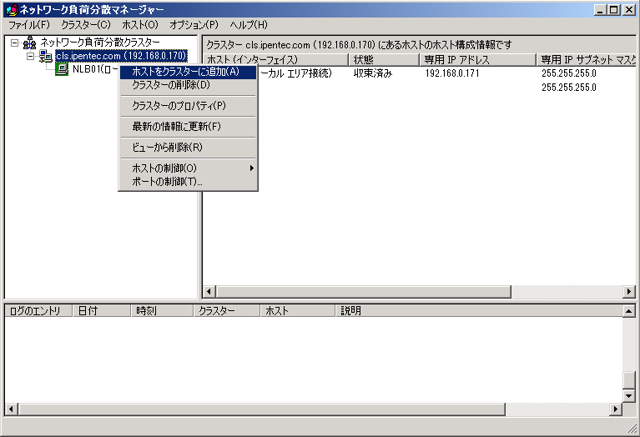This screenshot has height=437, width=640.
Task: Click the 192.168.0.171 IP address cell
Action: click(452, 73)
